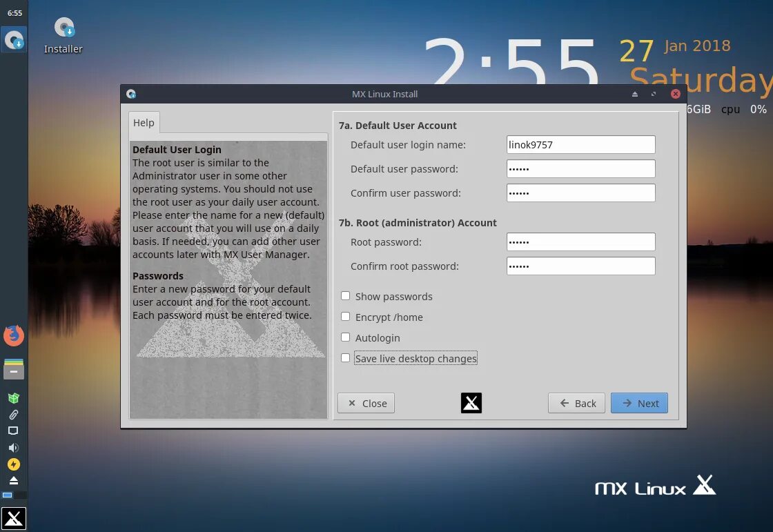The width and height of the screenshot is (773, 532).
Task: Launch Firefox from the side panel
Action: 14,336
